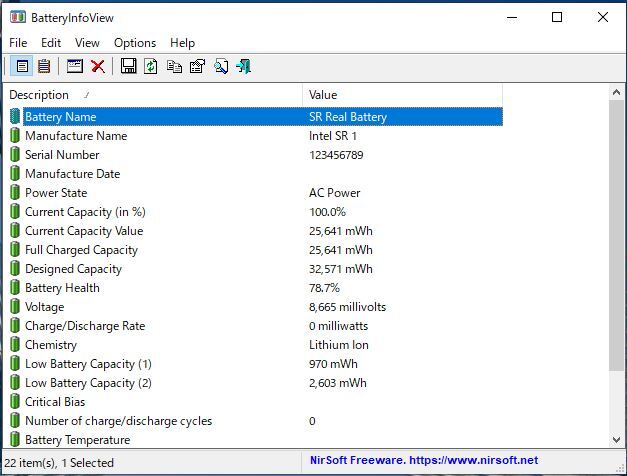Select the Battery Temperature row label
Image resolution: width=627 pixels, height=476 pixels.
(x=78, y=440)
